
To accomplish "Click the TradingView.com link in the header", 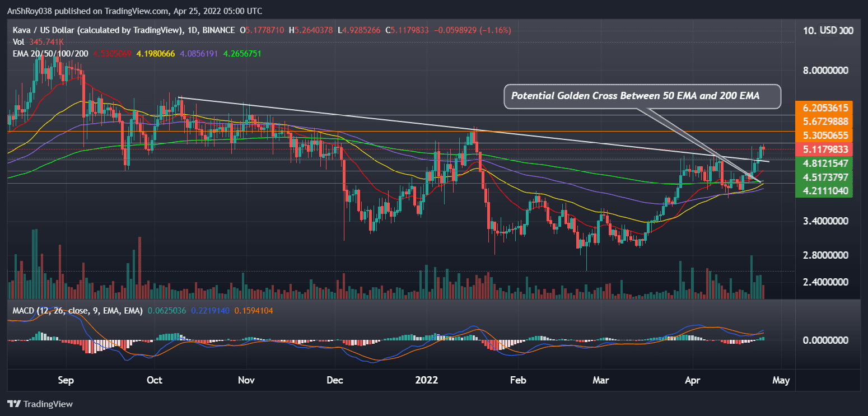I will tap(137, 11).
